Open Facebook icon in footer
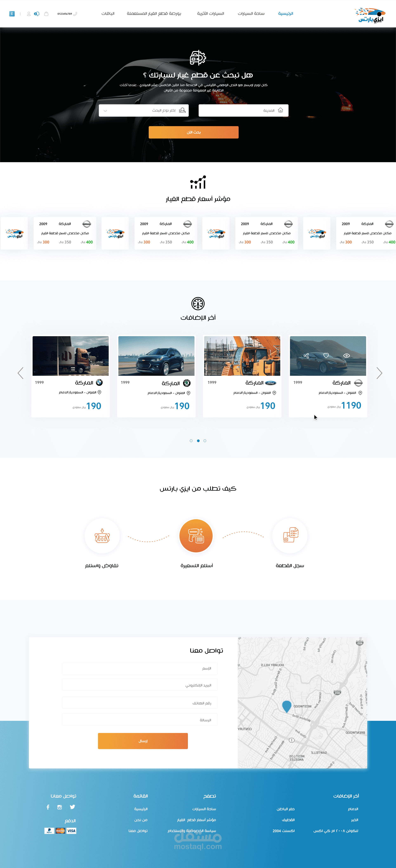Viewport: 396px width, 868px height. 48,807
